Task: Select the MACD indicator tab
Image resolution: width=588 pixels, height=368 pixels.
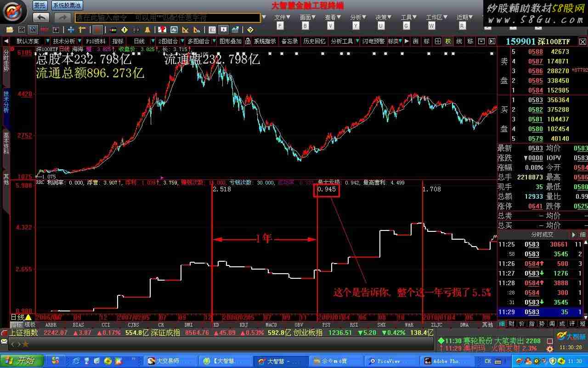Action: 271,325
